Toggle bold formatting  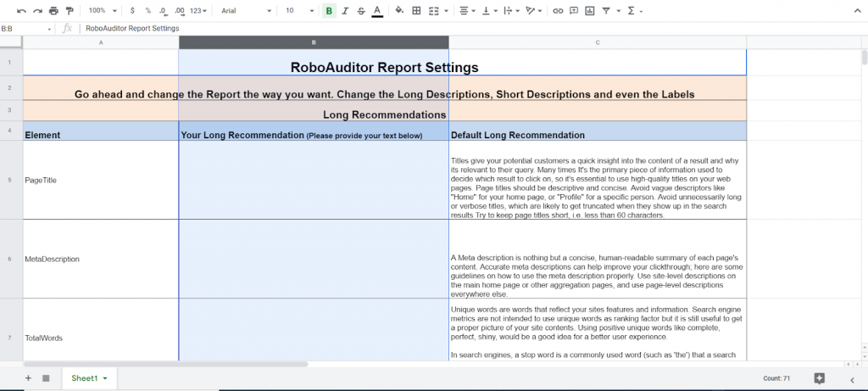coord(330,10)
